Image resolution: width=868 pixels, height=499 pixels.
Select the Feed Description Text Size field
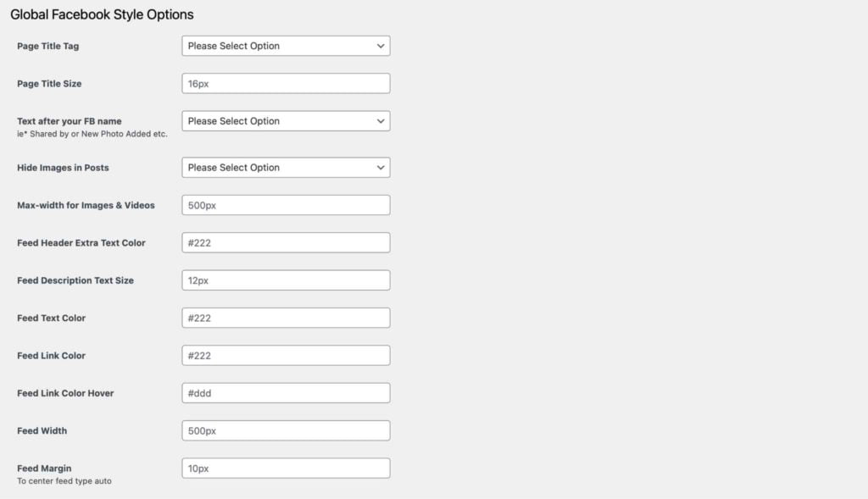pos(286,280)
